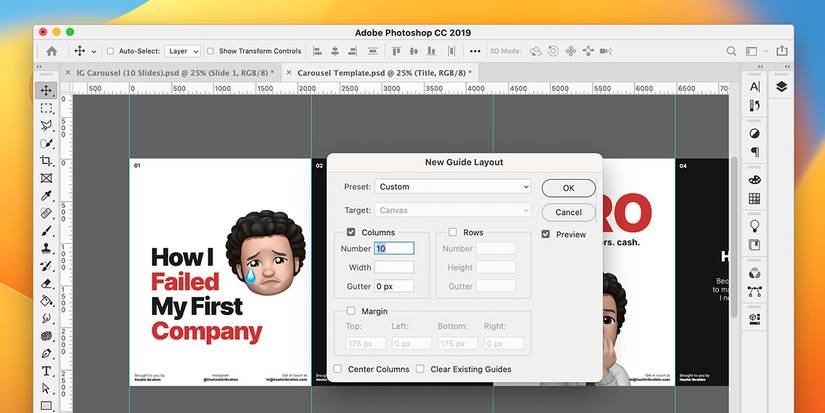This screenshot has height=413, width=825.
Task: Click the columns Number input field
Action: 394,248
